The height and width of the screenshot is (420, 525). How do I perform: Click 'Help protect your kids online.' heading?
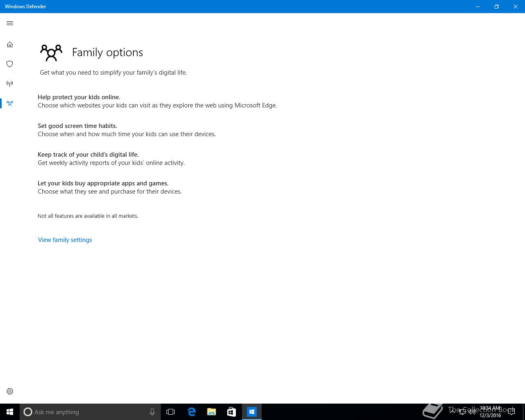pyautogui.click(x=79, y=97)
